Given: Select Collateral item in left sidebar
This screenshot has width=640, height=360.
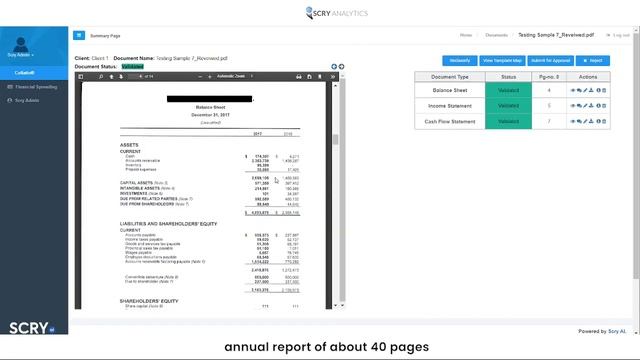Looking at the screenshot, I should point(34,73).
